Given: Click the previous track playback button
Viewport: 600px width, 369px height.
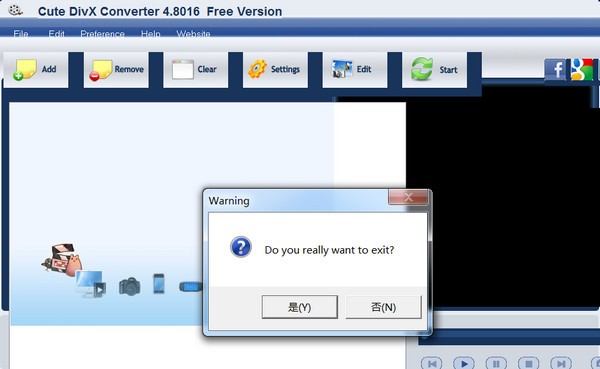Looking at the screenshot, I should pos(432,363).
